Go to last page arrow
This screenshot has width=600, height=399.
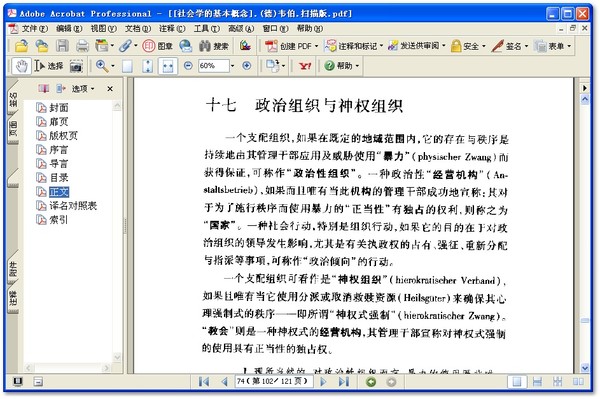(344, 381)
